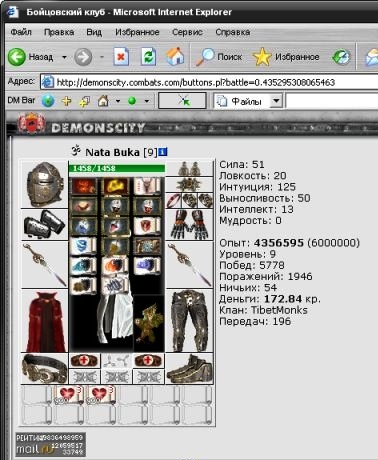Screen dimensions: 378x460
Task: Click the Передач: 196 stat
Action: pos(255,321)
